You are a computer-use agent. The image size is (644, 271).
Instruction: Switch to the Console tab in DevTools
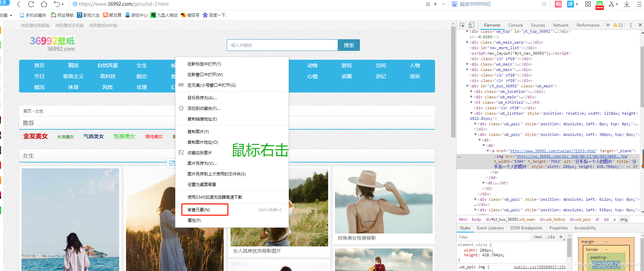pos(516,25)
